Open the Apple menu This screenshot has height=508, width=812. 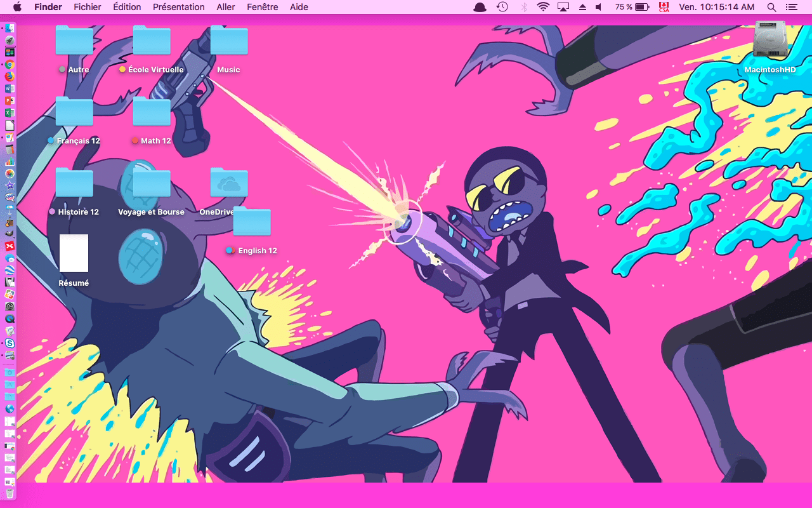pyautogui.click(x=17, y=7)
